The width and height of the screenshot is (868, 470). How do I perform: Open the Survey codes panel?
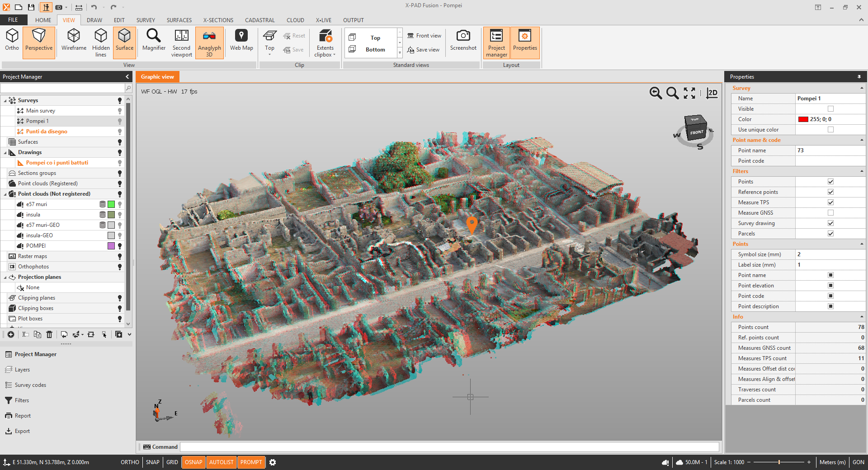pyautogui.click(x=30, y=385)
